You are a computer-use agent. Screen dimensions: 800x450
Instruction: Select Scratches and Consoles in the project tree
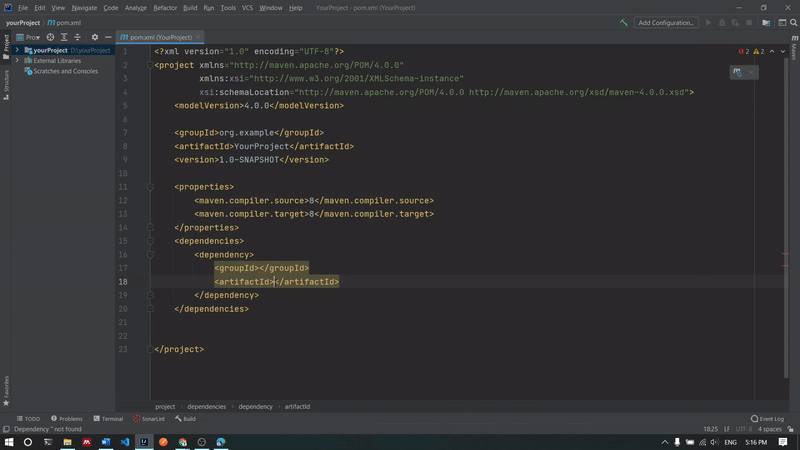[65, 71]
